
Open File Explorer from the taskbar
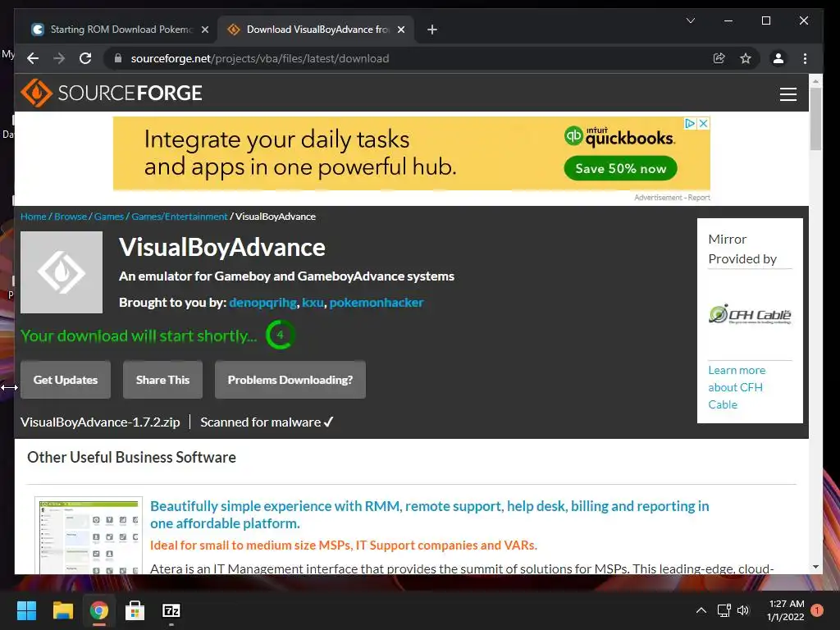[x=62, y=610]
